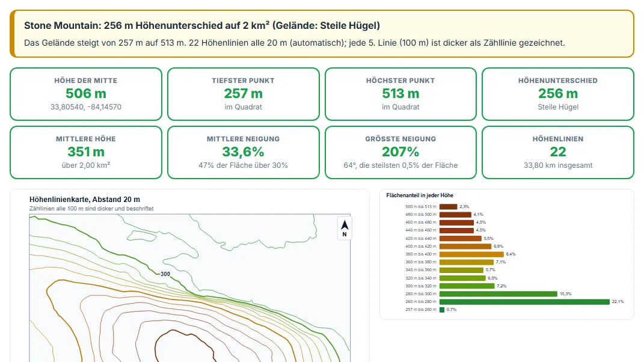644x362 pixels.
Task: Click the Stone Mountain headline text
Action: [201, 25]
